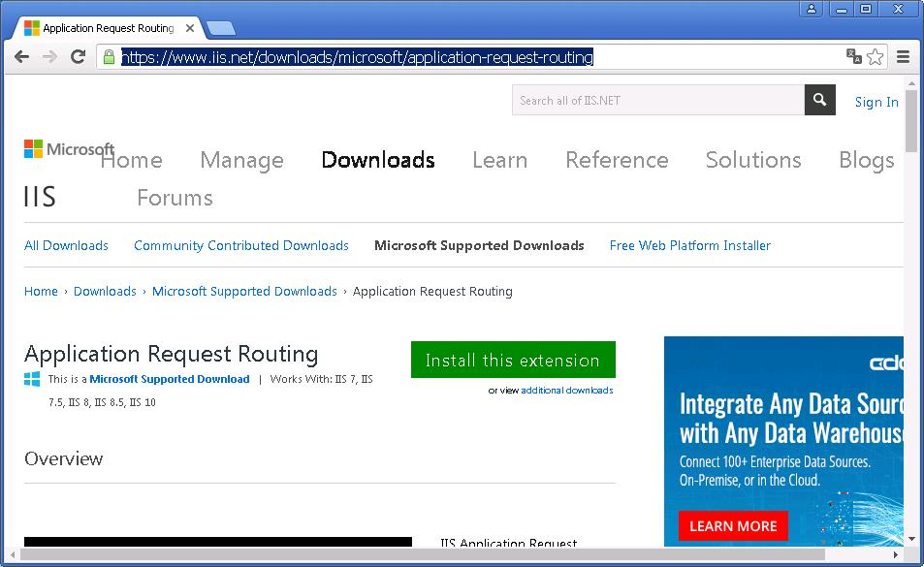Click the Microsoft logo
The image size is (924, 567).
(x=69, y=149)
